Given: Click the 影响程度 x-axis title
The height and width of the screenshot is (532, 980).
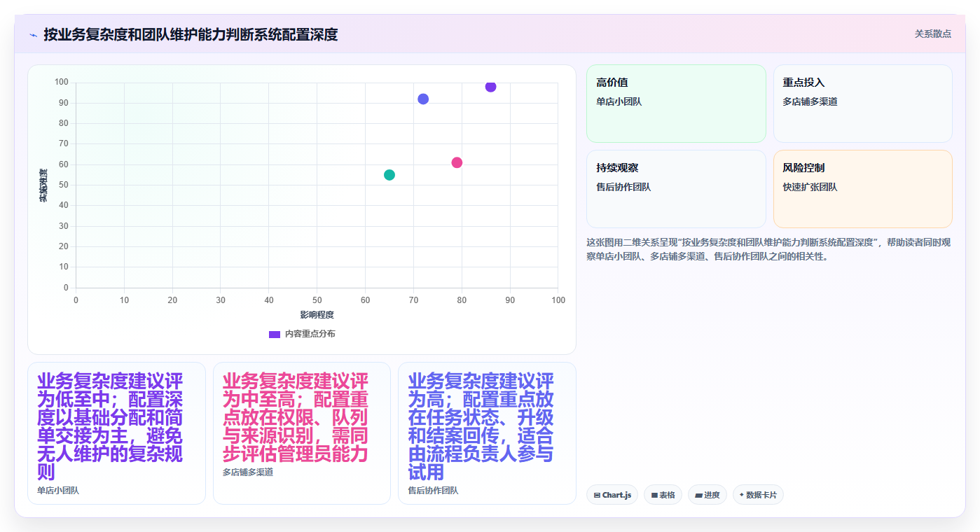Looking at the screenshot, I should click(x=317, y=315).
